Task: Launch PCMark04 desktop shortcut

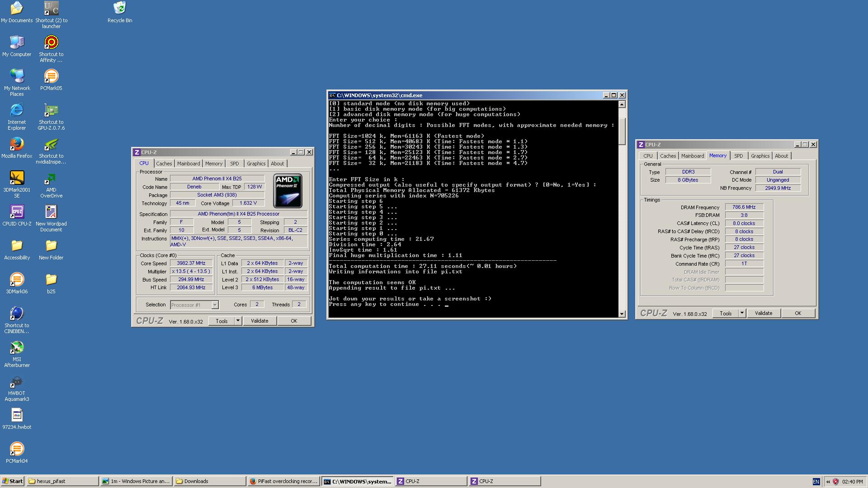Action: [17, 453]
